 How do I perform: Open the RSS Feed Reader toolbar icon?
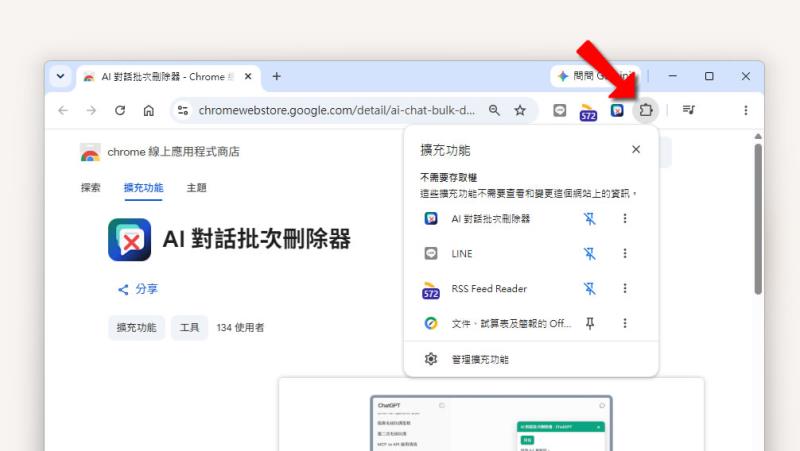point(588,112)
